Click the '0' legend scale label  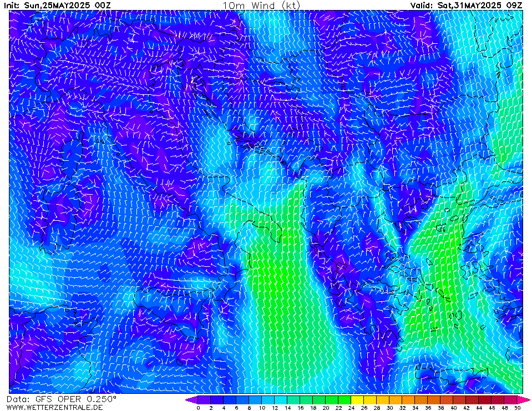click(198, 408)
